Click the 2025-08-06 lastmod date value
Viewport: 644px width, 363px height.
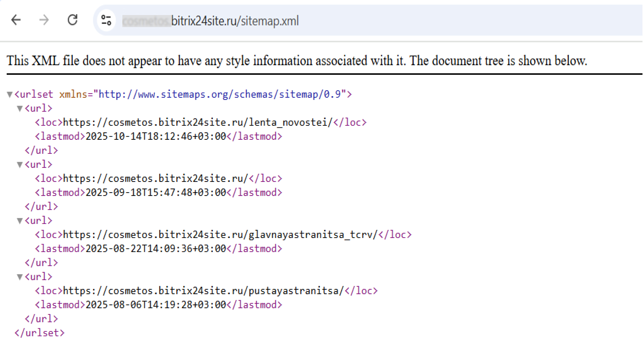tap(156, 305)
